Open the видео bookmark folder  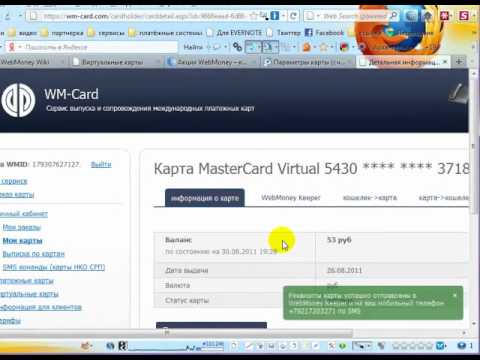click(23, 33)
